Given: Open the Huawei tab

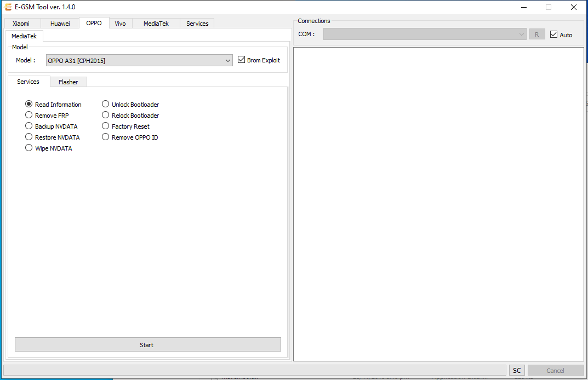Looking at the screenshot, I should 60,23.
